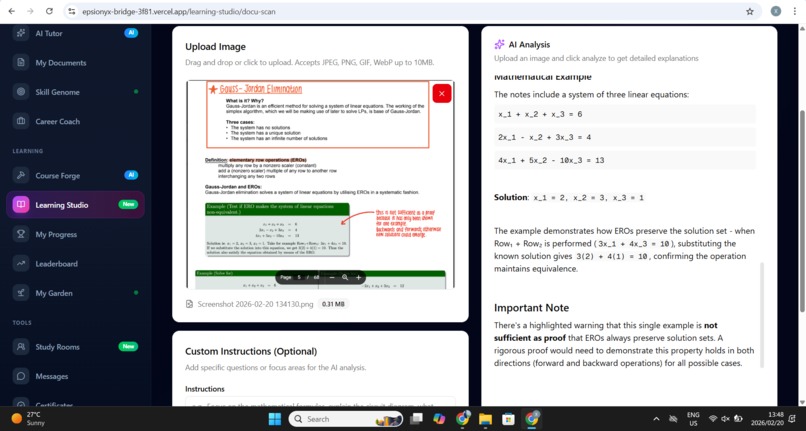The height and width of the screenshot is (431, 806).
Task: Click the Upload Image heading
Action: (215, 47)
